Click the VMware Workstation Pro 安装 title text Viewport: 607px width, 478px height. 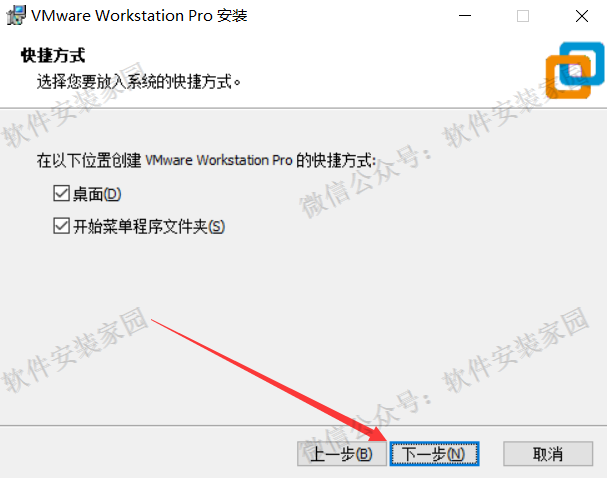[x=139, y=16]
